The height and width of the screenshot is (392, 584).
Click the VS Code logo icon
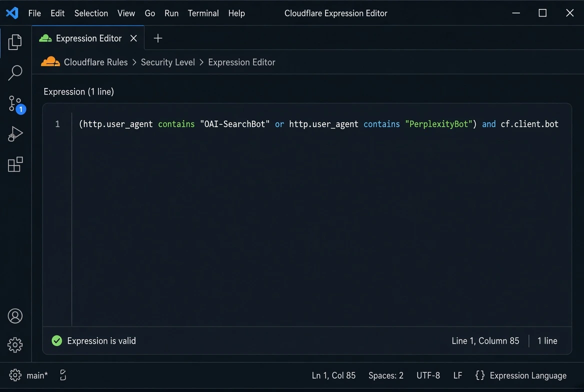coord(12,13)
